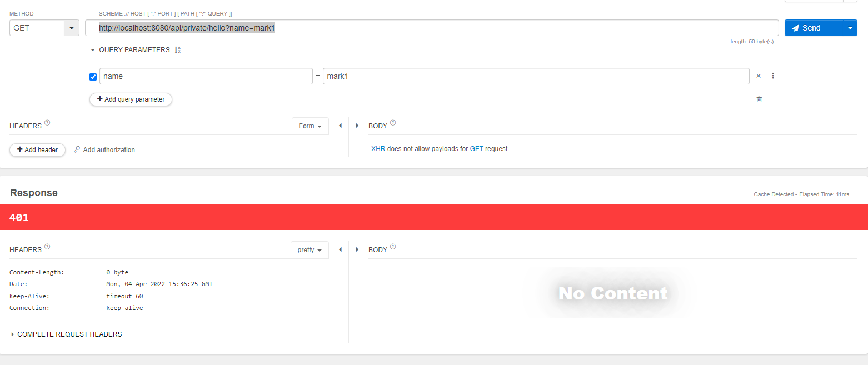Delete all query parameters trash icon

tap(759, 99)
